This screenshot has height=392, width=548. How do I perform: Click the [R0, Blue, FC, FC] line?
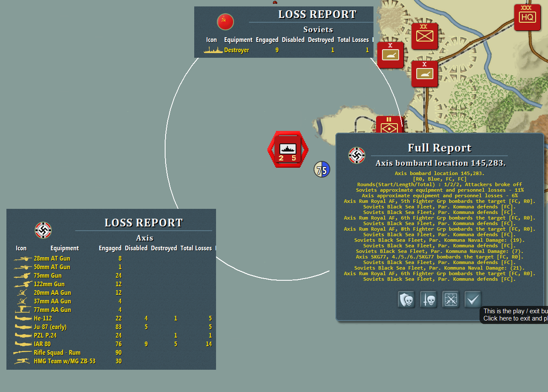tap(440, 179)
